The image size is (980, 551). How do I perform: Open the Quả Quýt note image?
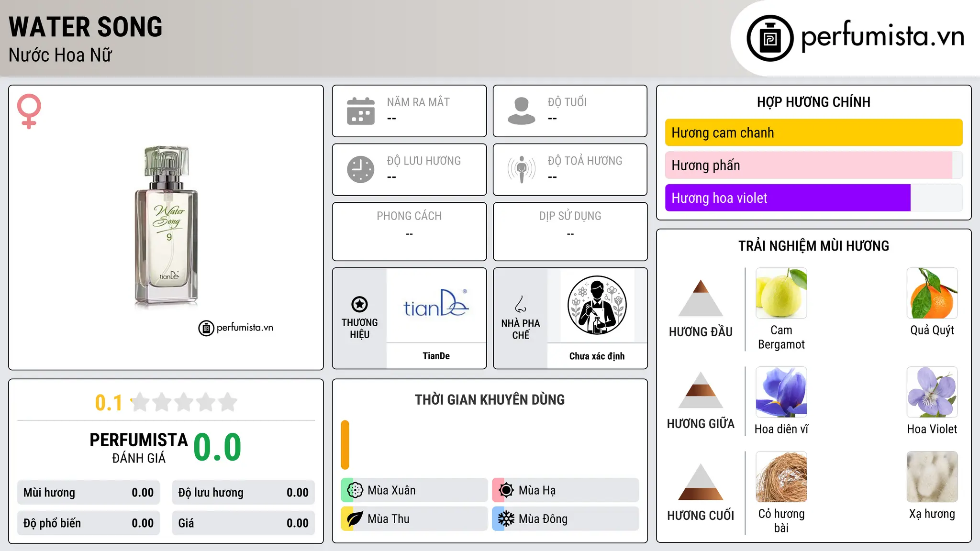coord(932,293)
